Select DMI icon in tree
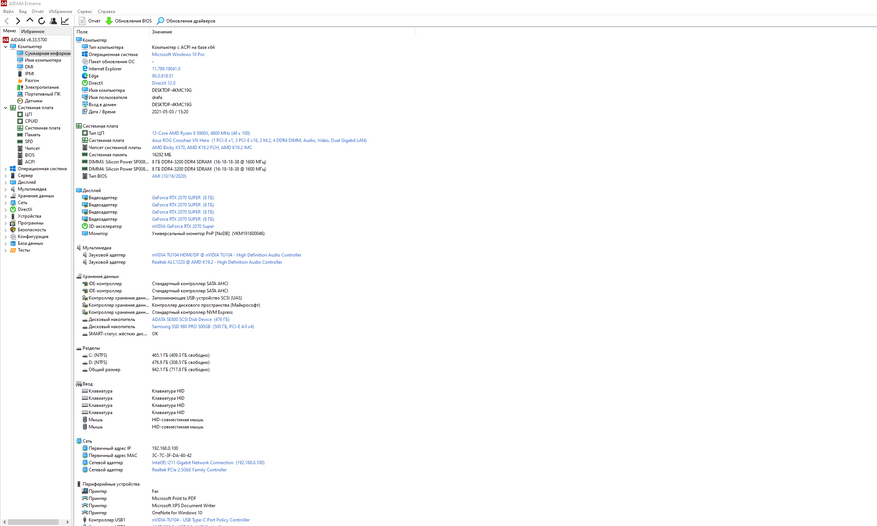Viewport: 877px width, 526px height. (x=20, y=67)
